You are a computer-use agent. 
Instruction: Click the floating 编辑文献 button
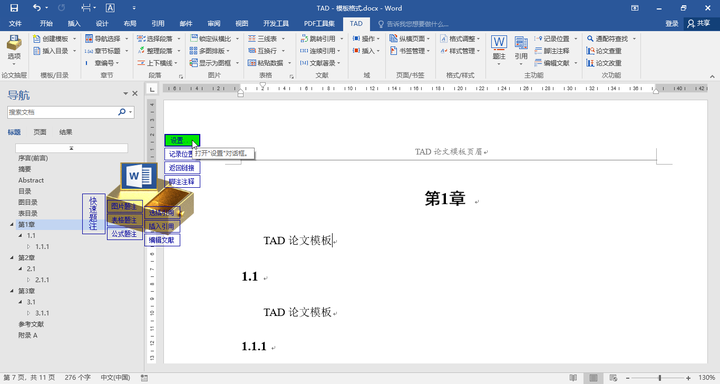[162, 240]
